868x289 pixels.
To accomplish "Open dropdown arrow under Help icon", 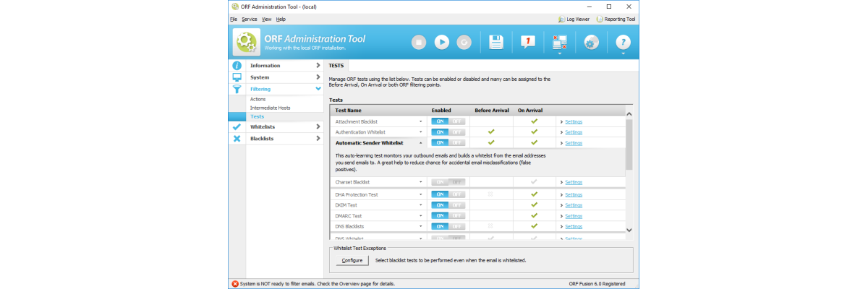I will coord(623,53).
